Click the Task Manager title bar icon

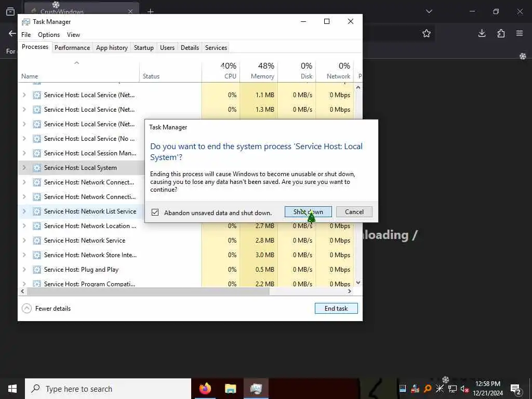(25, 22)
